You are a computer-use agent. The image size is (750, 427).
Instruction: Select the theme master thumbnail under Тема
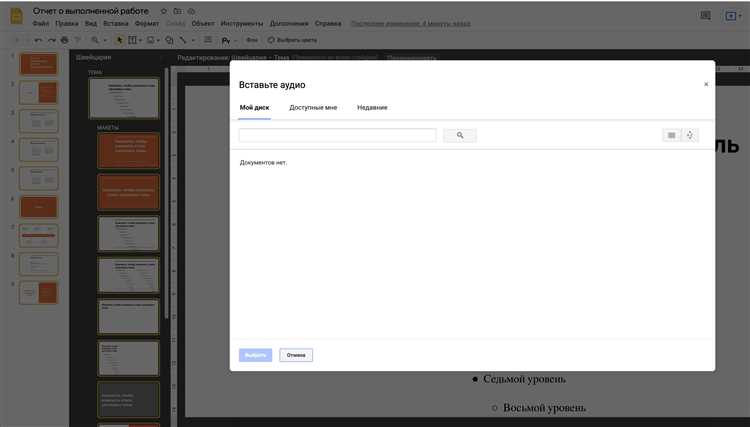click(x=124, y=99)
